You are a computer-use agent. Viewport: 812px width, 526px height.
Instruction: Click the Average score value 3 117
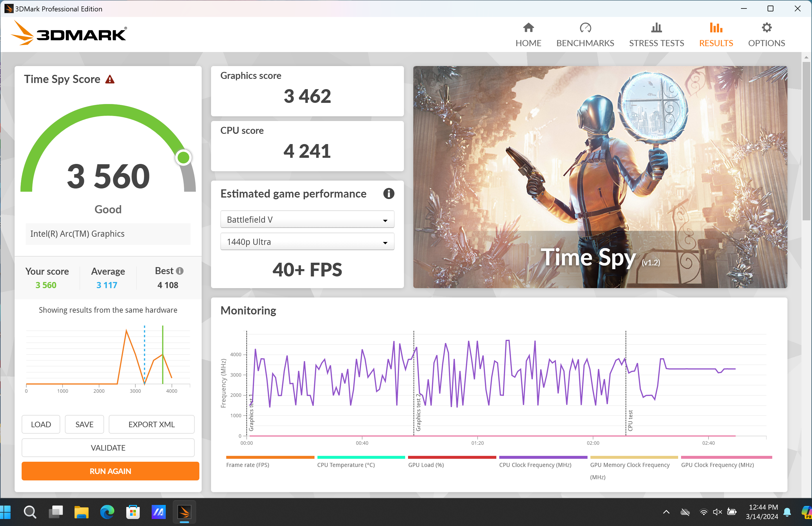pos(107,285)
